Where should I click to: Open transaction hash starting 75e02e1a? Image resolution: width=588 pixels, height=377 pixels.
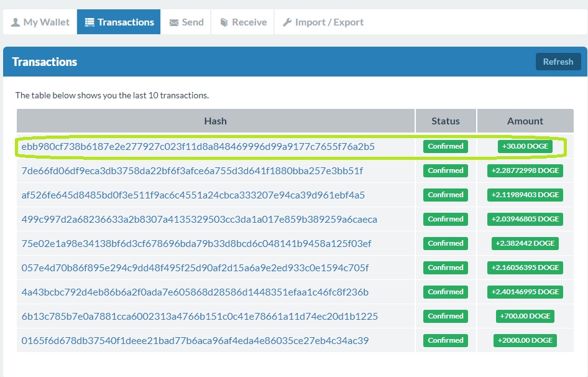tap(196, 244)
